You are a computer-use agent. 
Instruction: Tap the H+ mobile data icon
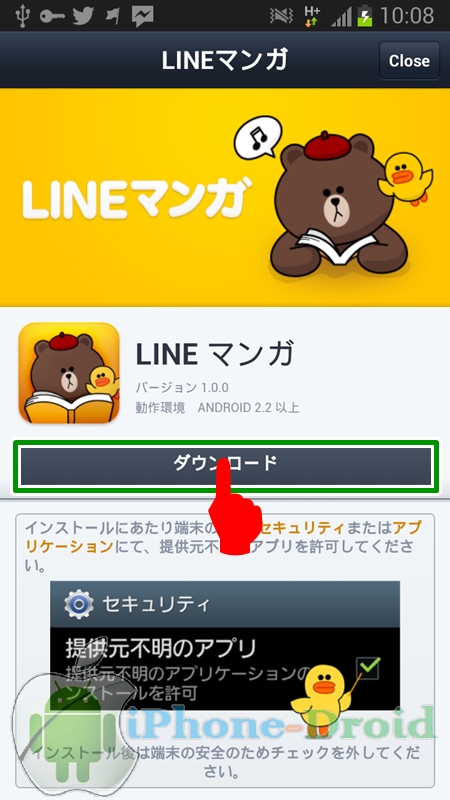pos(311,16)
